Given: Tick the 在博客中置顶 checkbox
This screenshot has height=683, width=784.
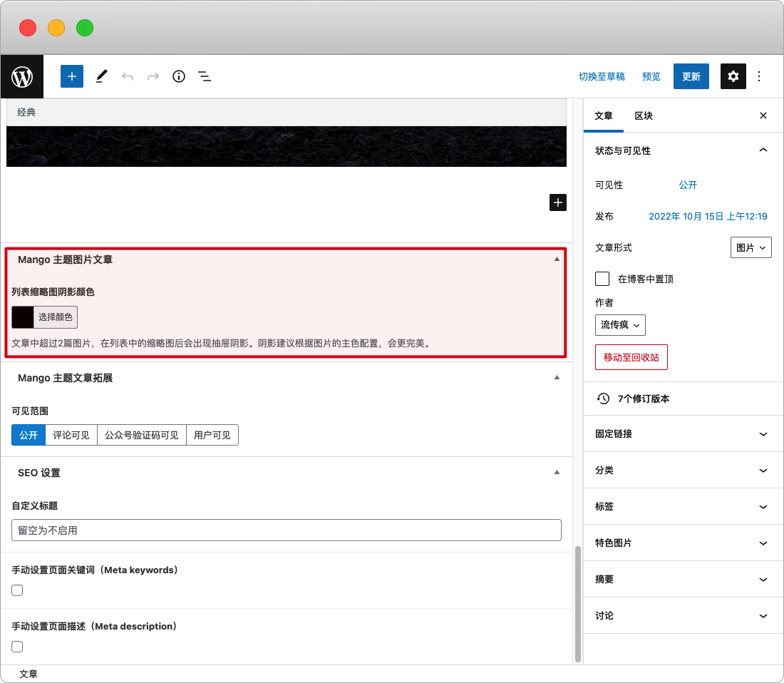Looking at the screenshot, I should (602, 279).
